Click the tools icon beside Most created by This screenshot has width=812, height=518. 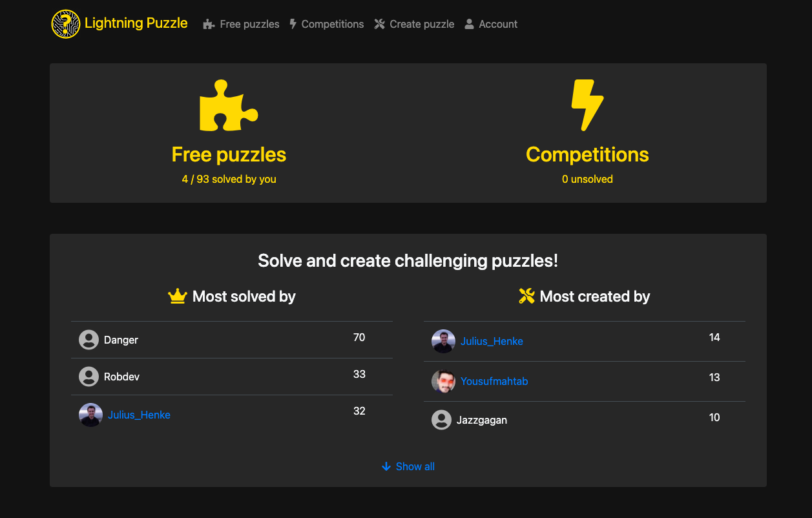tap(526, 296)
